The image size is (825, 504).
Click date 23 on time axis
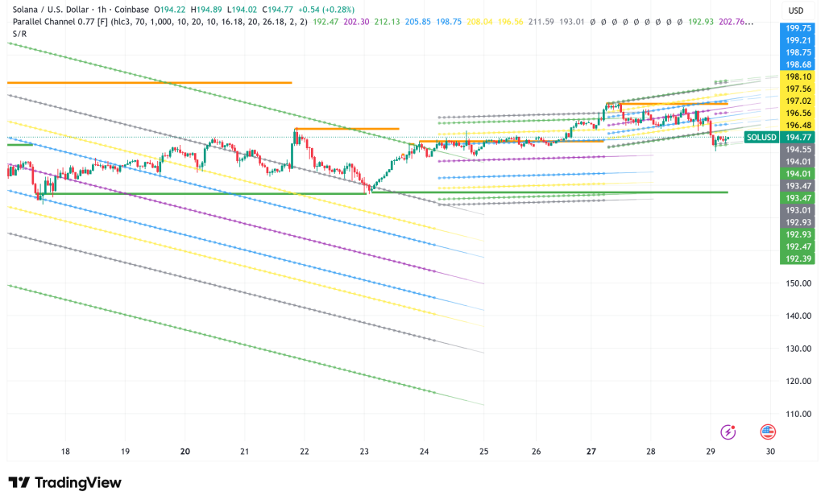pos(364,452)
